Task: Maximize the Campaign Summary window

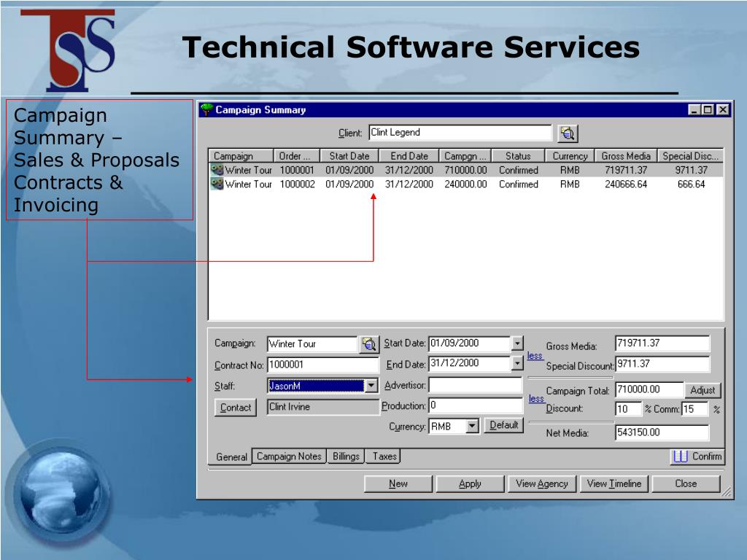Action: point(708,109)
